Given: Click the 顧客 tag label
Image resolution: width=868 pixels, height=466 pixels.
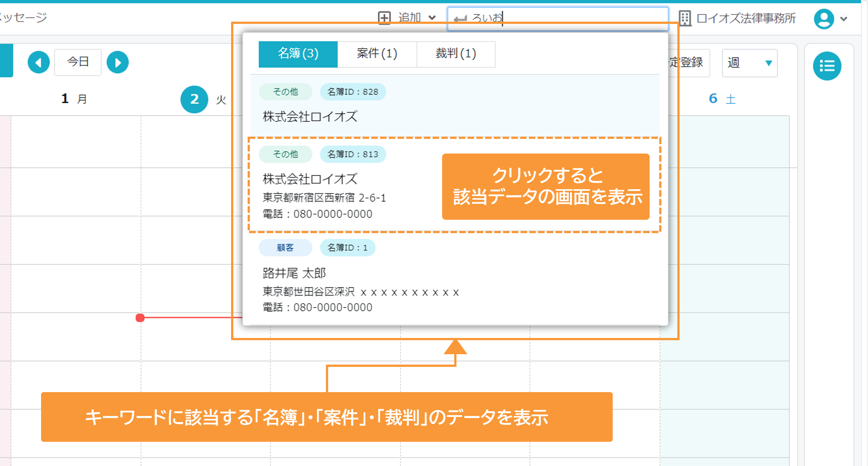Looking at the screenshot, I should point(285,248).
